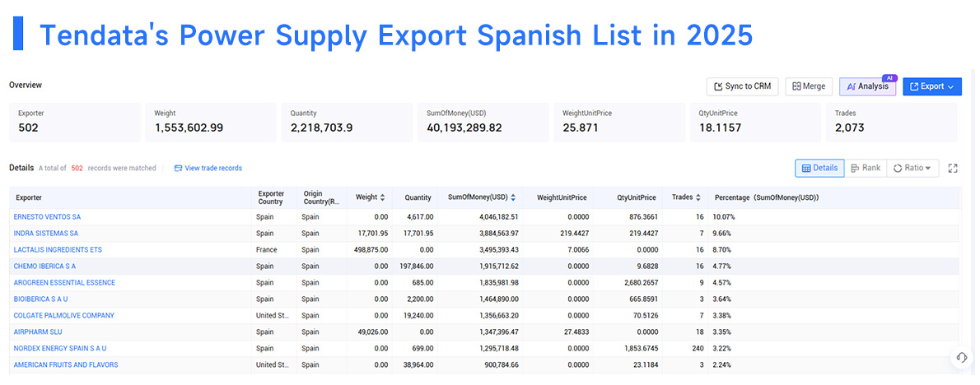Click the Quantity overview card 2,218,703.9
980x385 pixels.
pos(347,123)
